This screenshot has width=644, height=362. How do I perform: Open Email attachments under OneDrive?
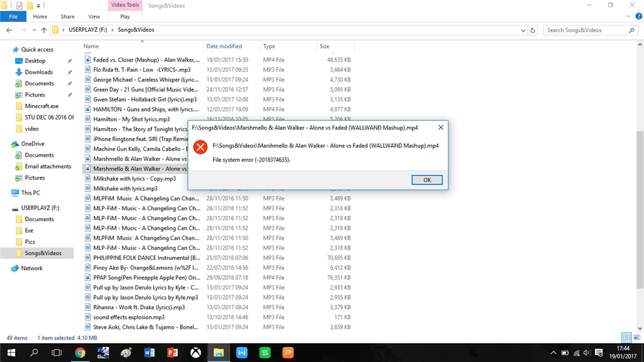click(48, 167)
